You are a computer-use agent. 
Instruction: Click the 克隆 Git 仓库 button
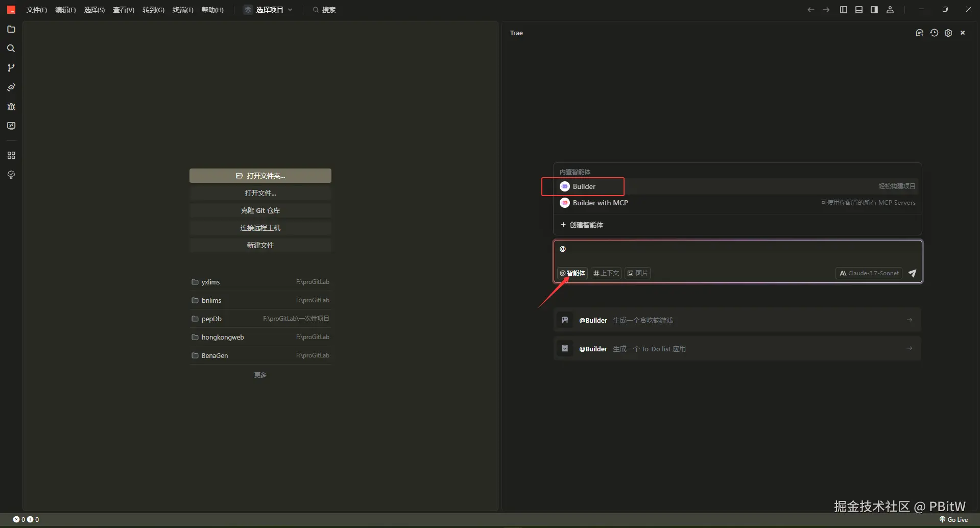coord(260,210)
